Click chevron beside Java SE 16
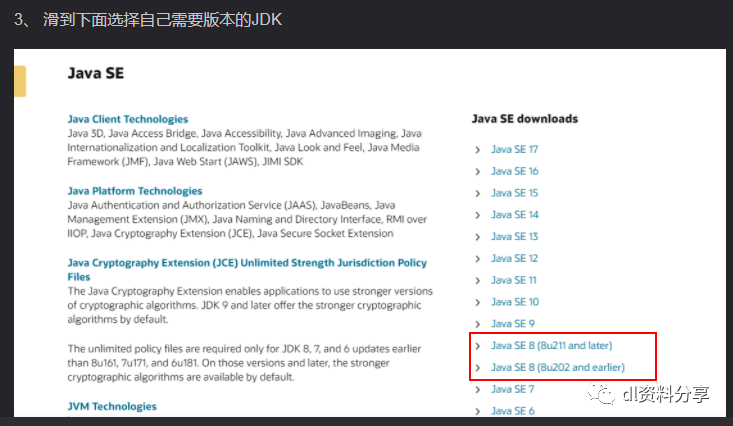 (x=477, y=172)
